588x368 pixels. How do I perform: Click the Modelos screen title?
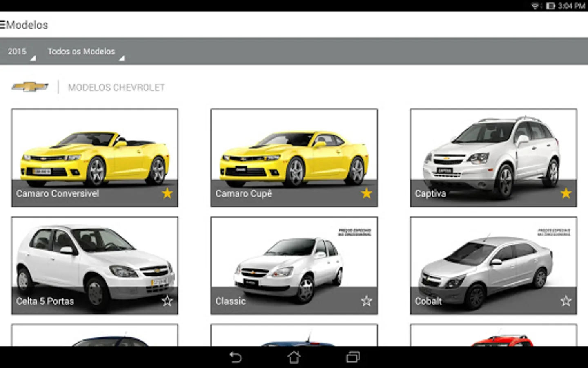pyautogui.click(x=27, y=25)
